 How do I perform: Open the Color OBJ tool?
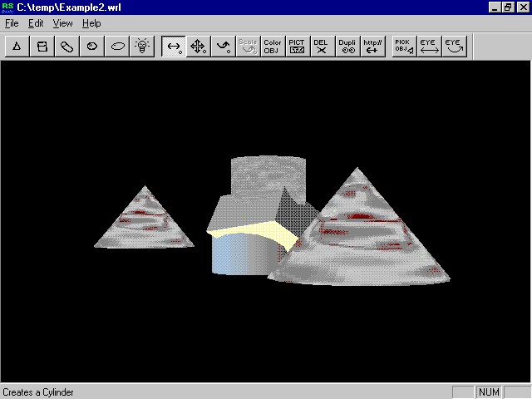273,47
